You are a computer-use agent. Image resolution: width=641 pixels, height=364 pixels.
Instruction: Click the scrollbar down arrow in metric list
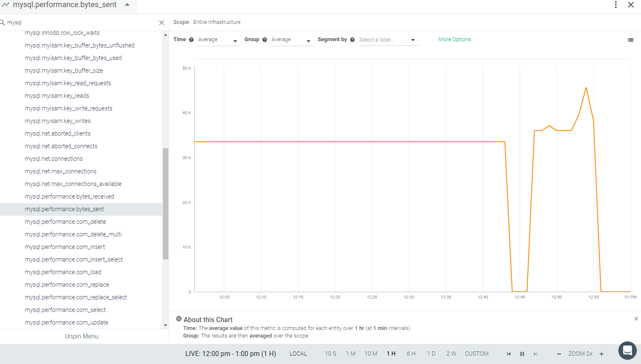pyautogui.click(x=165, y=325)
